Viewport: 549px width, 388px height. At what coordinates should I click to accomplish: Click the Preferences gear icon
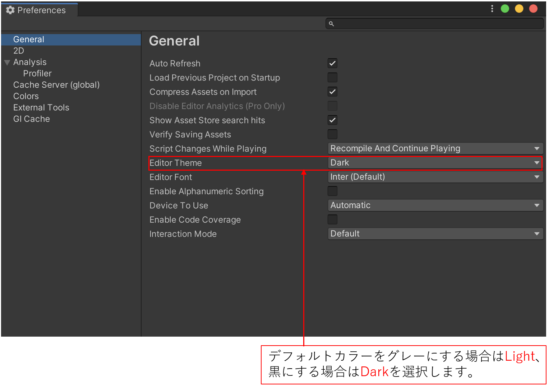click(10, 10)
